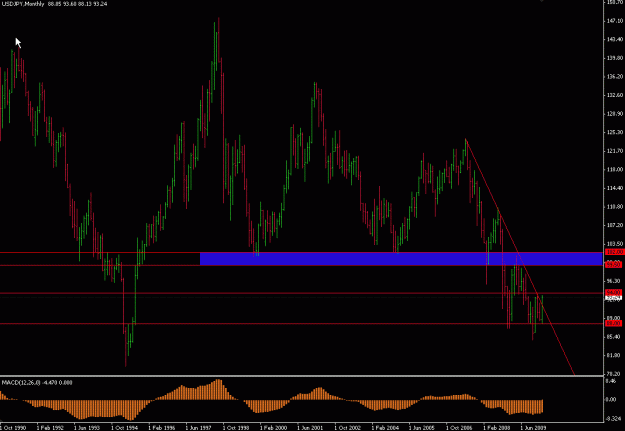Click the red 102.00 price tag
Image resolution: width=625 pixels, height=431 pixels.
pos(613,252)
